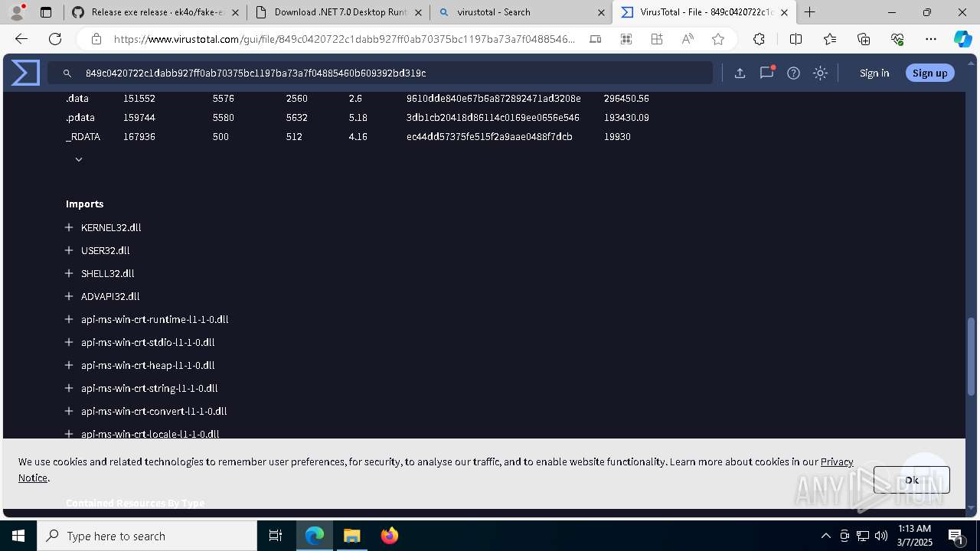Open browser extensions puzzle icon

pos(759,39)
